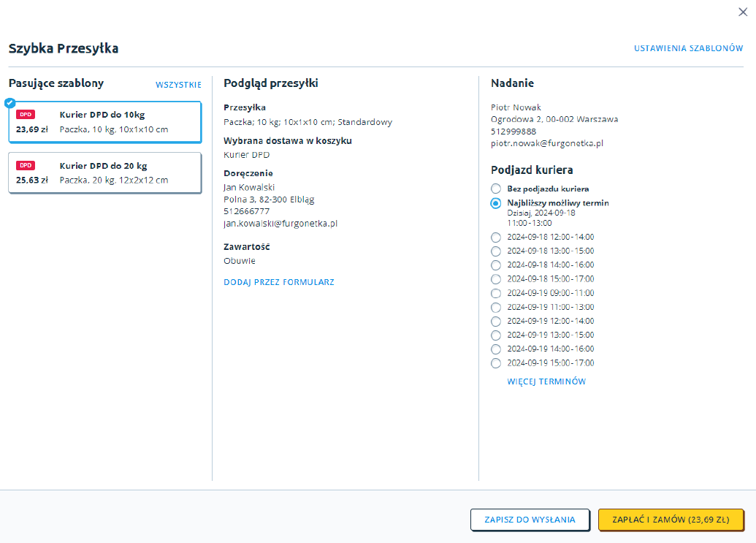The width and height of the screenshot is (756, 543).
Task: Click Zapisz do wysłania button
Action: [x=530, y=520]
